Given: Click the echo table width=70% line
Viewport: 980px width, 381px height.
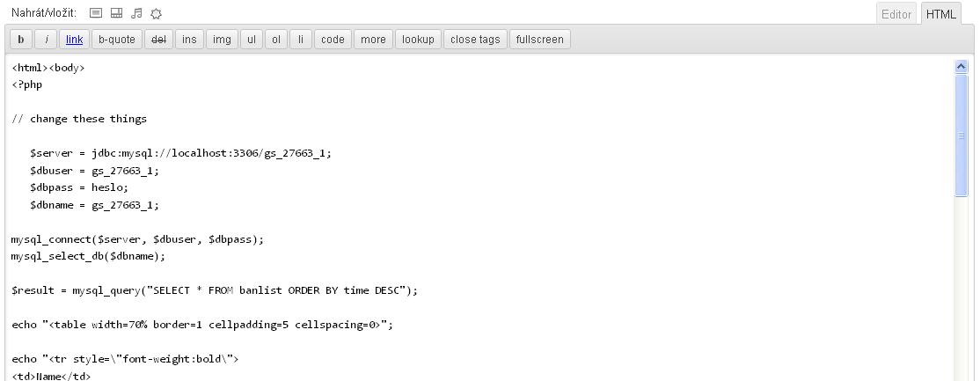Looking at the screenshot, I should pos(201,326).
